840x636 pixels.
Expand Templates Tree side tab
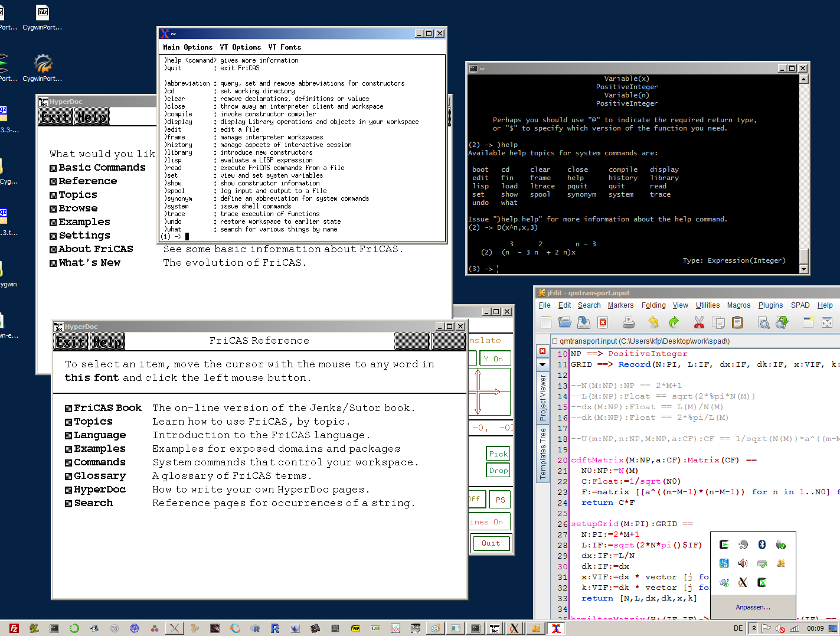[x=543, y=454]
